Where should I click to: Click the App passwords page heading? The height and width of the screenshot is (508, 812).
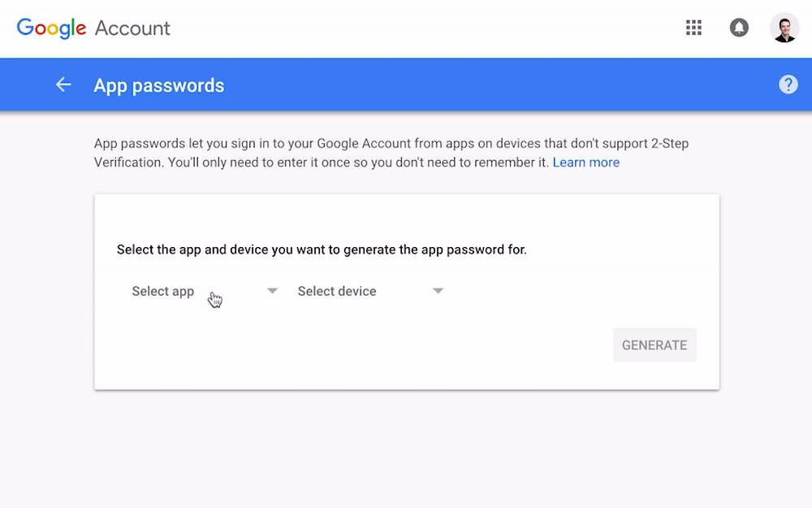click(159, 85)
